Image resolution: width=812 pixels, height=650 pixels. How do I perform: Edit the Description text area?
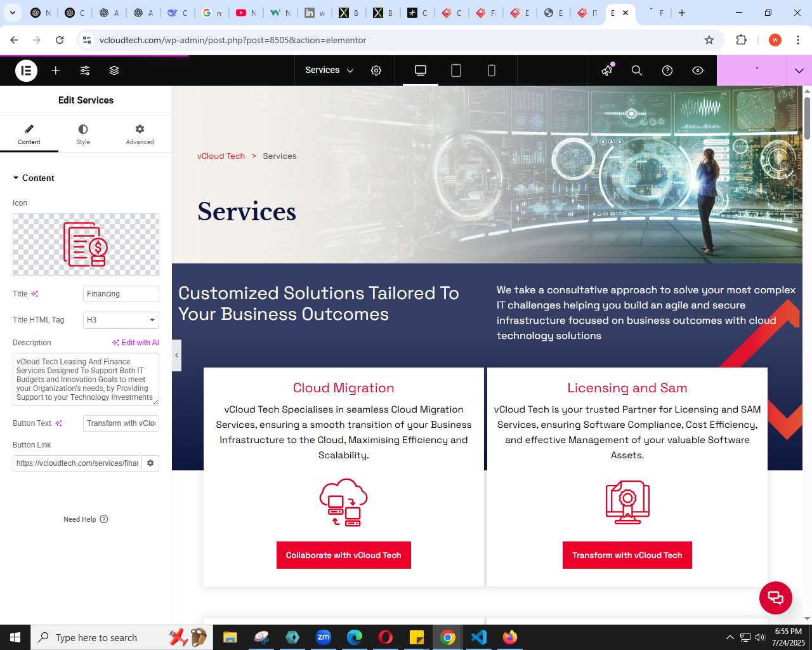(86, 380)
